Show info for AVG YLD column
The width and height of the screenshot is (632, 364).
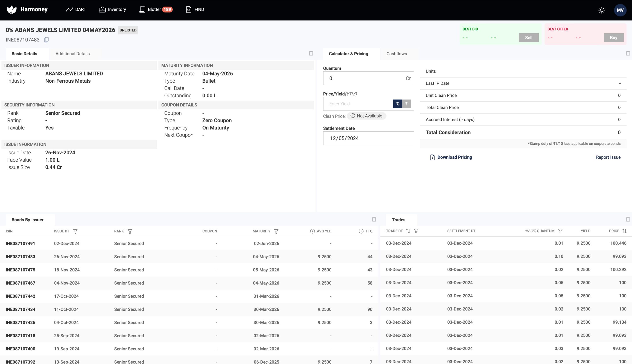tap(312, 231)
